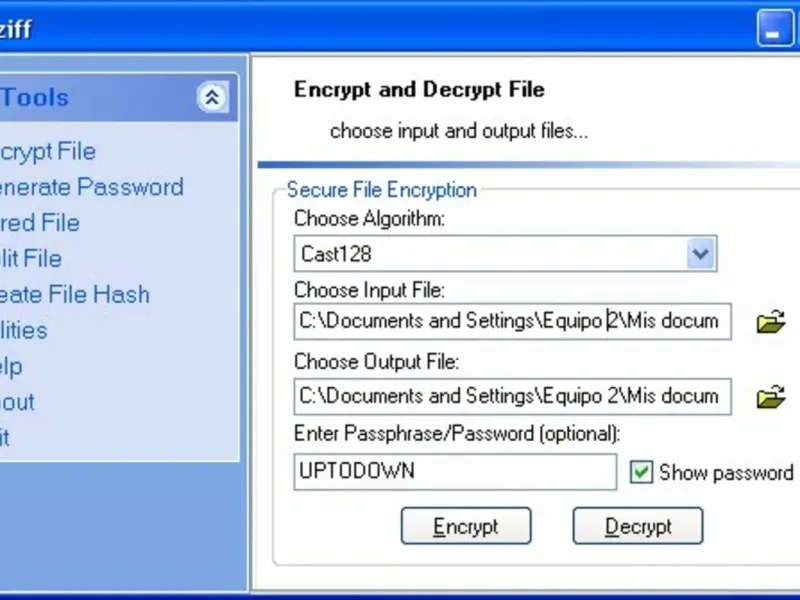800x600 pixels.
Task: Focus the Choose Output File text field
Action: pyautogui.click(x=512, y=396)
